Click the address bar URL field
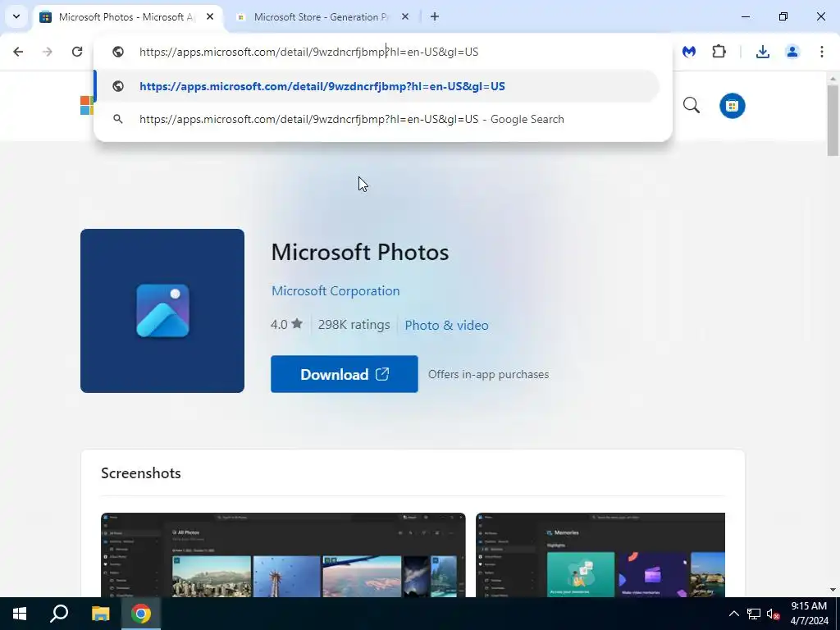The image size is (840, 630). tap(383, 52)
